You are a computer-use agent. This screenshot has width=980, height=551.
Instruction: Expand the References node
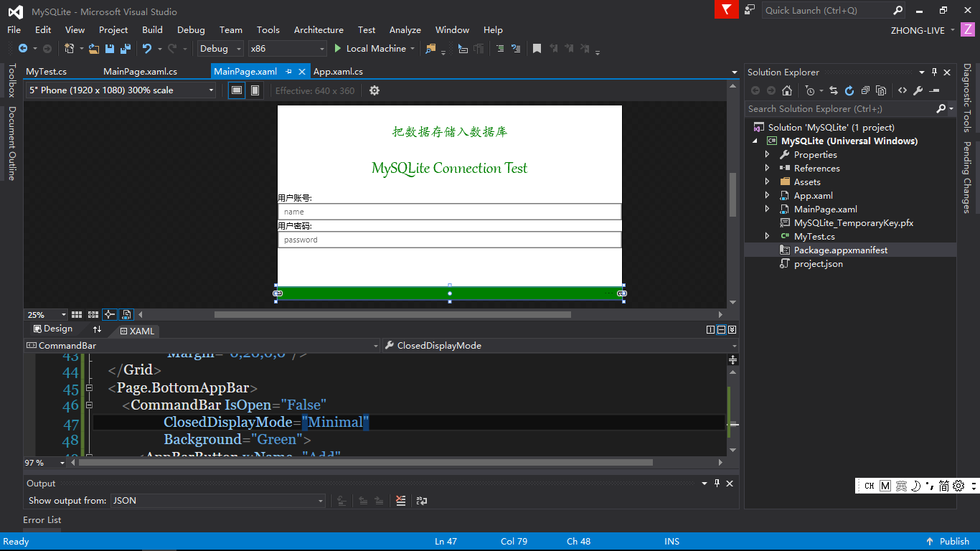point(767,168)
